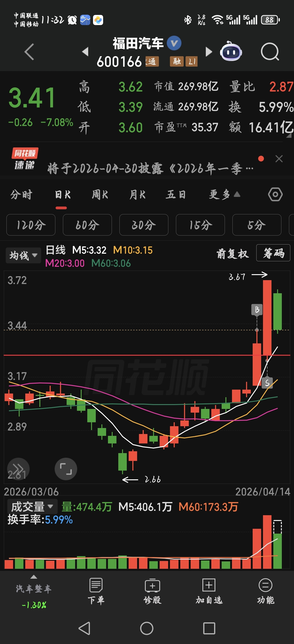Select the 120分 period button
294x644 pixels.
pos(31,225)
